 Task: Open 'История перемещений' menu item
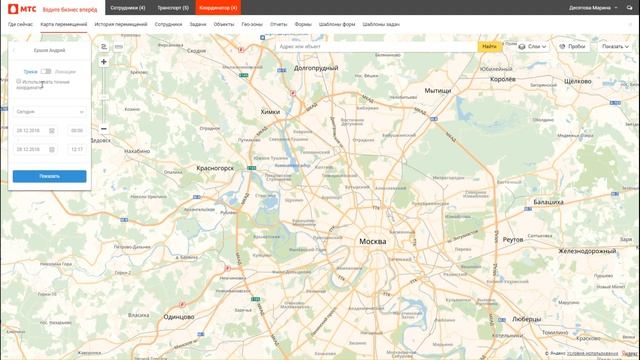pyautogui.click(x=121, y=24)
